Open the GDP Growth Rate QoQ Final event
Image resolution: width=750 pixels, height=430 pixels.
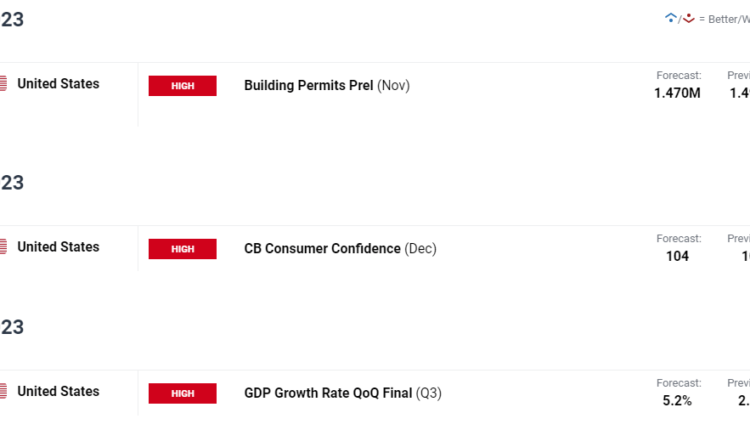click(x=341, y=393)
